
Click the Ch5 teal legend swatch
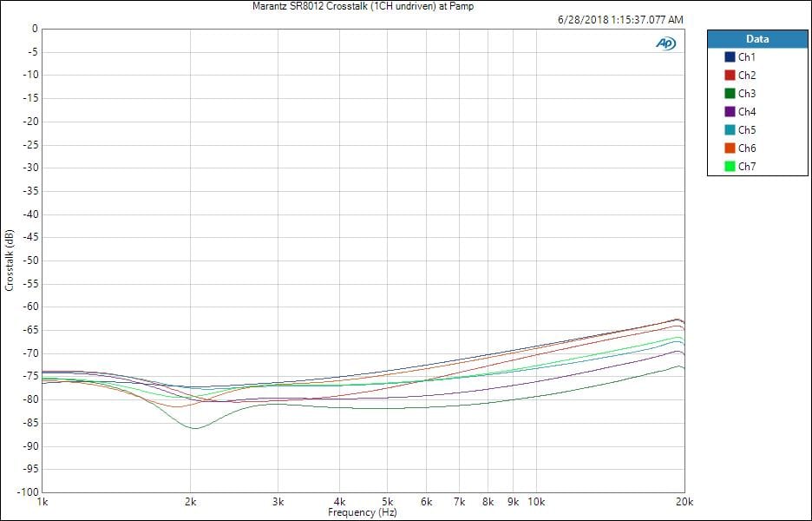coord(730,130)
